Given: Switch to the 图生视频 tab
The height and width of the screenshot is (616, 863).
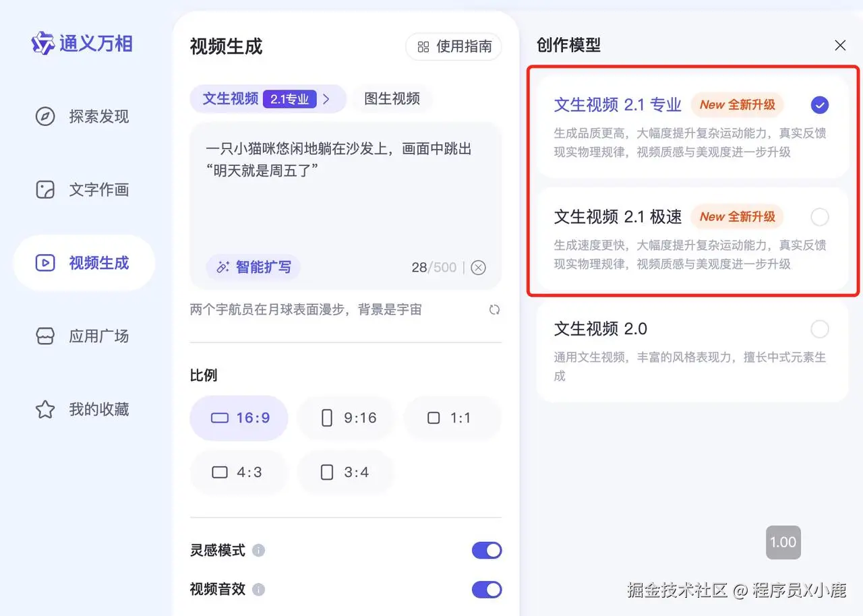Looking at the screenshot, I should [x=392, y=98].
